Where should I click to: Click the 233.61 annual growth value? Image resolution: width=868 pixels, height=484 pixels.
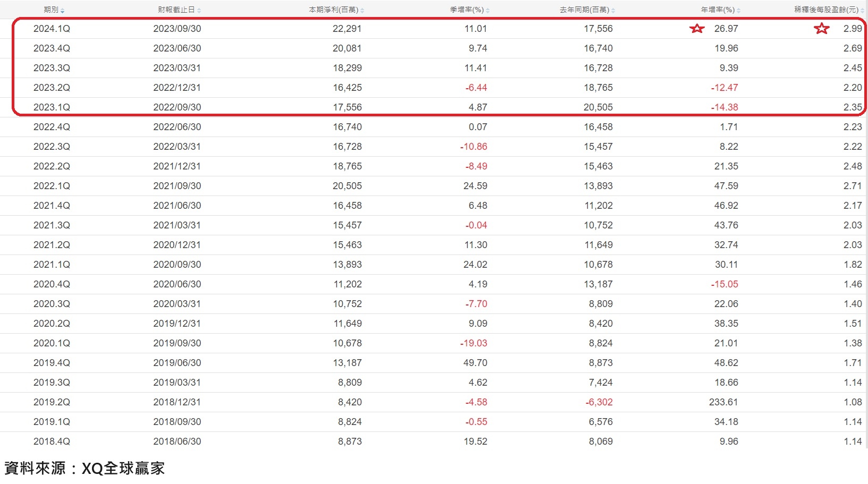723,402
